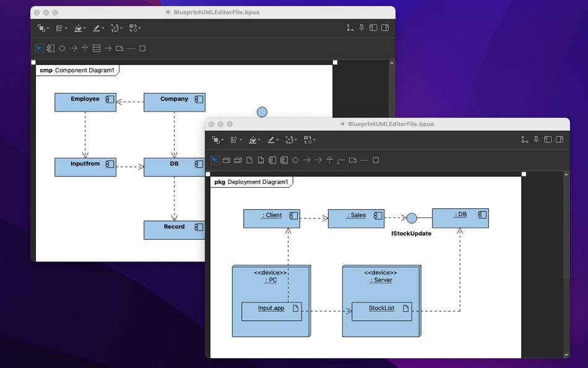
Task: Choose the rectangle boundary tool in Deployment Diagram window
Action: (x=376, y=160)
